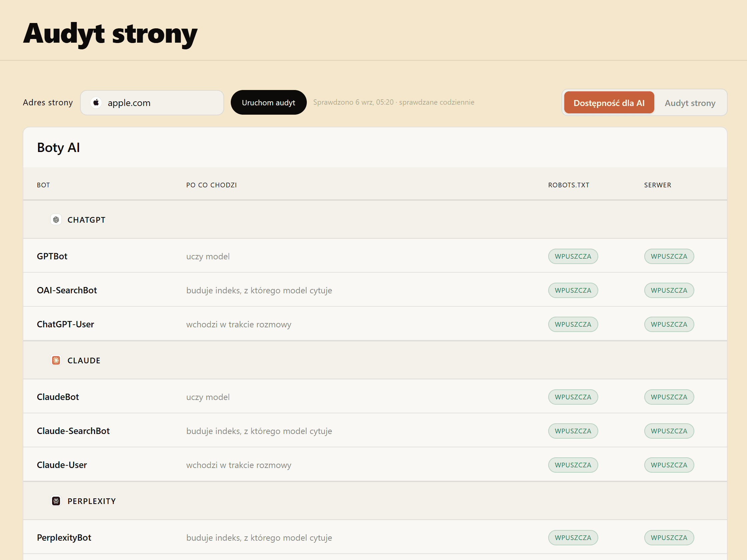Click Claude-User server WPUSZCZA badge
The image size is (747, 560).
(669, 465)
